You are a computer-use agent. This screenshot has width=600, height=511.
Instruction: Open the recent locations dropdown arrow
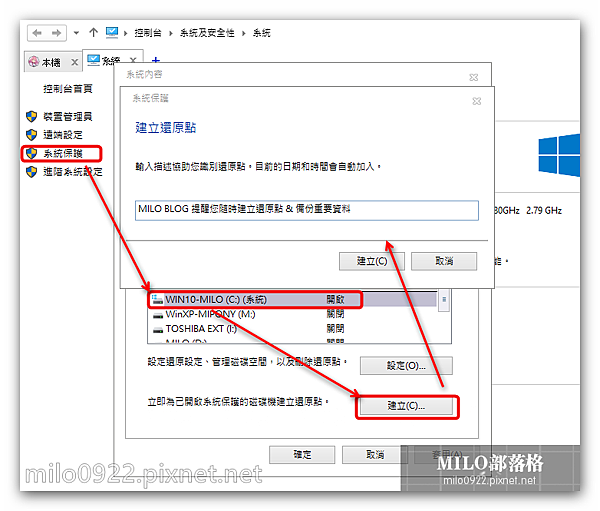tap(76, 33)
